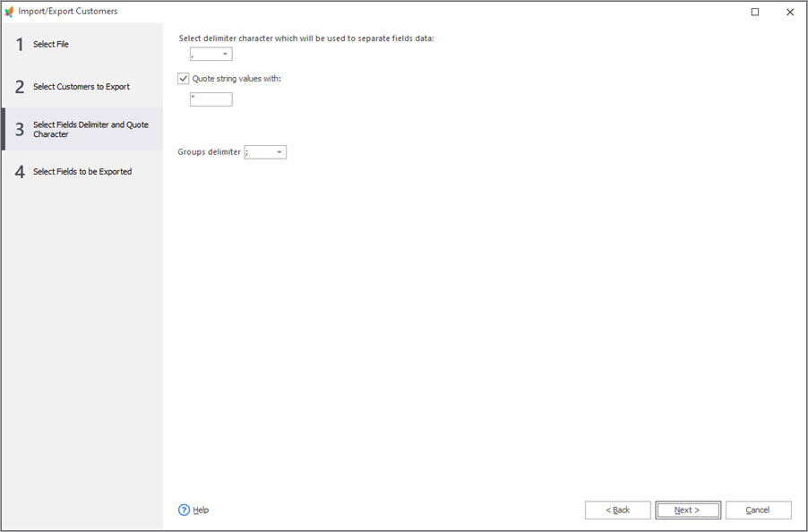Uncheck Quote string values with checkbox
This screenshot has width=808, height=532.
(183, 79)
